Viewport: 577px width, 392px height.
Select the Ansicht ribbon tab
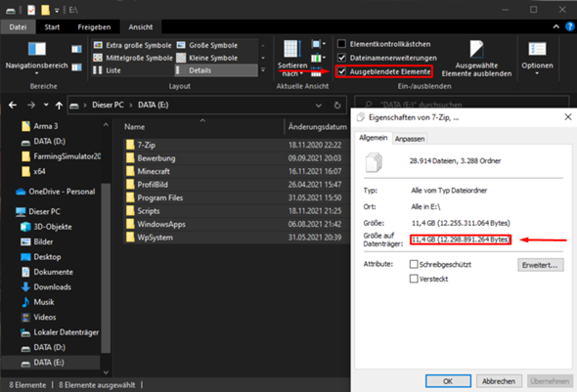tap(141, 26)
